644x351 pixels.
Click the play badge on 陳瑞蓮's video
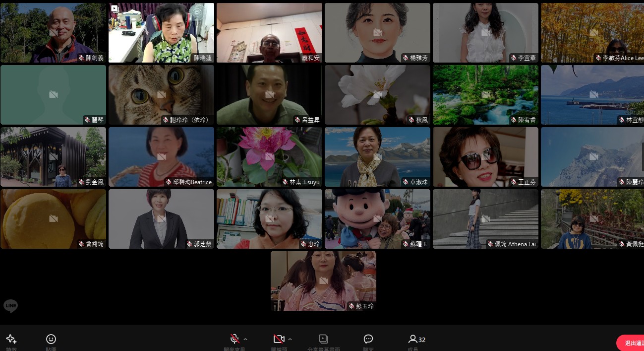pos(115,8)
